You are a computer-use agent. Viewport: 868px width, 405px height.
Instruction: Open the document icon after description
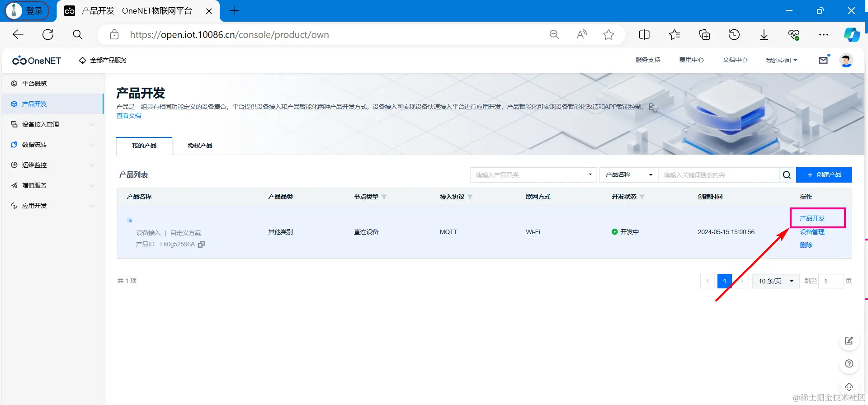[652, 107]
